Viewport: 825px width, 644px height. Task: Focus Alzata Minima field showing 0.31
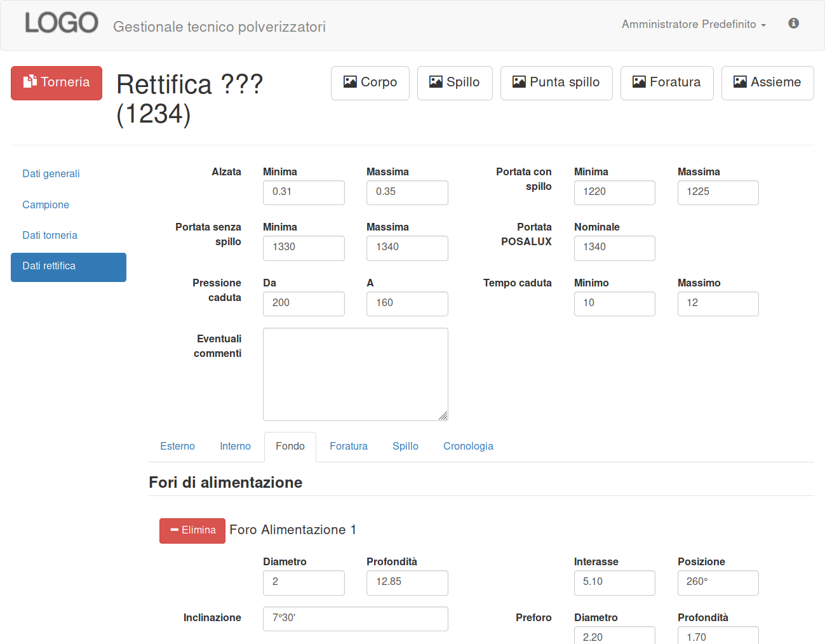click(x=304, y=192)
